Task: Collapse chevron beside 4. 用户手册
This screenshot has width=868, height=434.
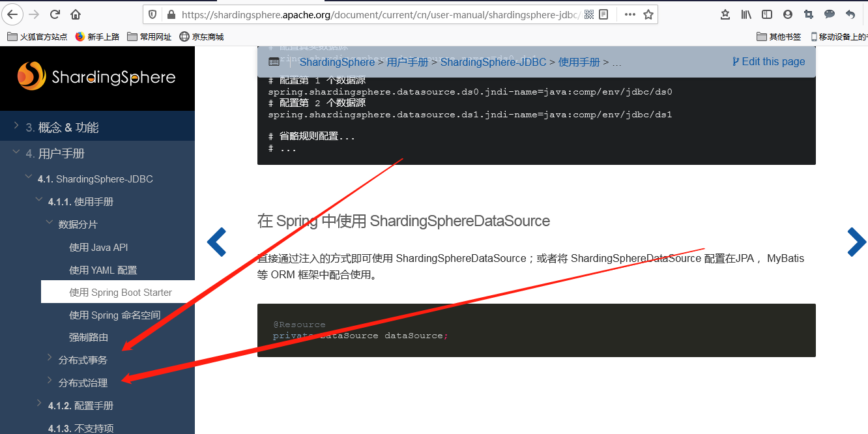Action: (x=16, y=152)
